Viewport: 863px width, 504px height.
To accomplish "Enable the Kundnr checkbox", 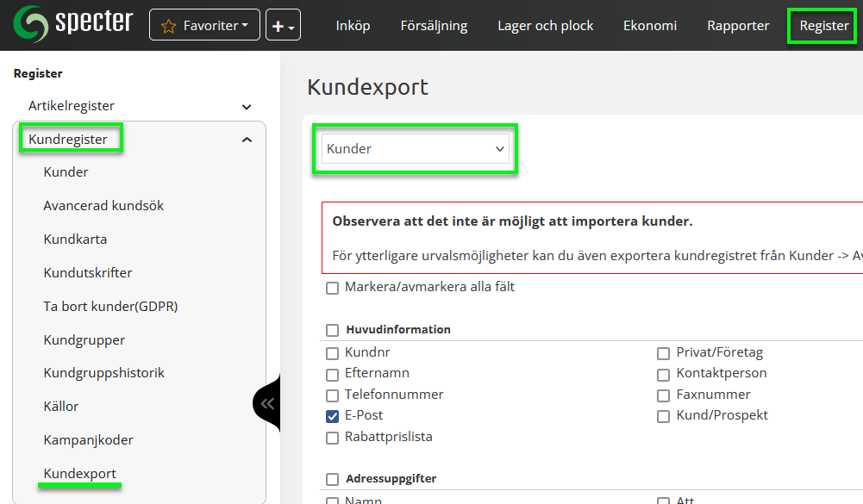I will click(x=332, y=353).
